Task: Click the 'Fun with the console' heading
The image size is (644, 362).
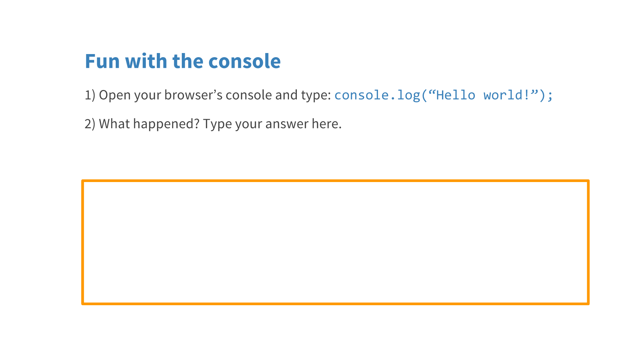Action: (182, 61)
